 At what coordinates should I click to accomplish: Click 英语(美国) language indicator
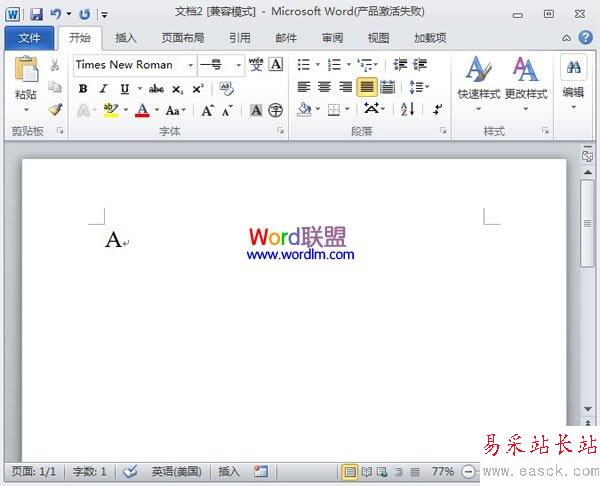coord(177,471)
